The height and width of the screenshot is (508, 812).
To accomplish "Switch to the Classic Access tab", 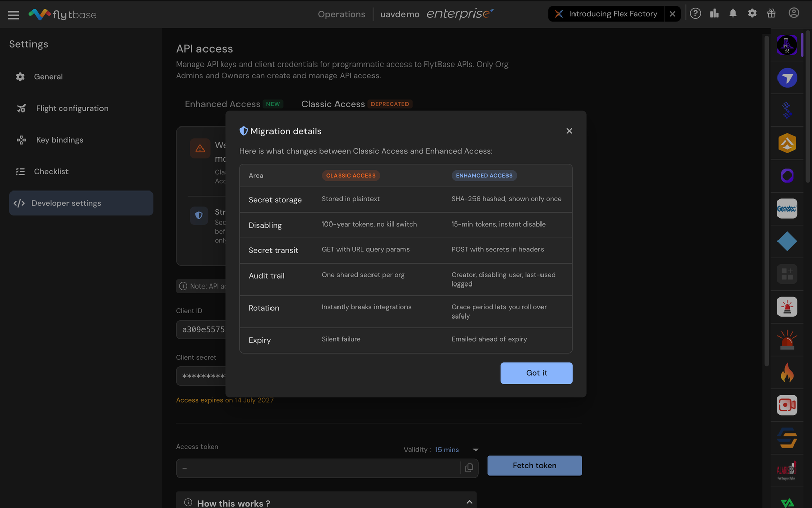I will [x=356, y=104].
